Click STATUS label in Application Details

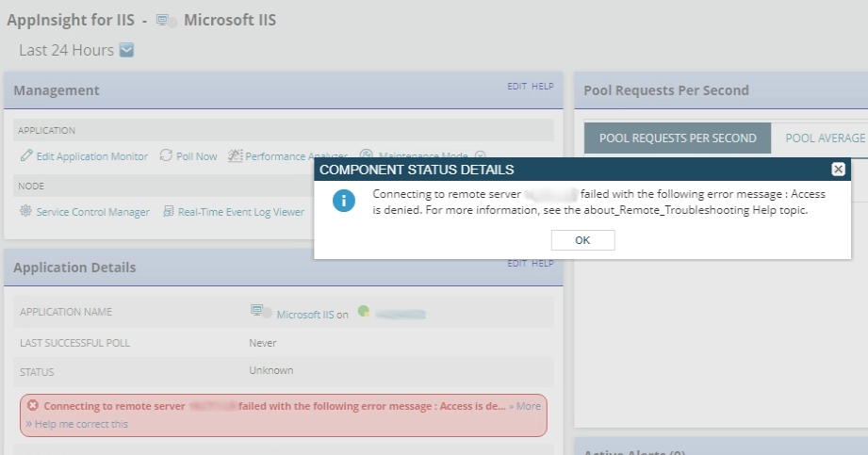(x=37, y=372)
